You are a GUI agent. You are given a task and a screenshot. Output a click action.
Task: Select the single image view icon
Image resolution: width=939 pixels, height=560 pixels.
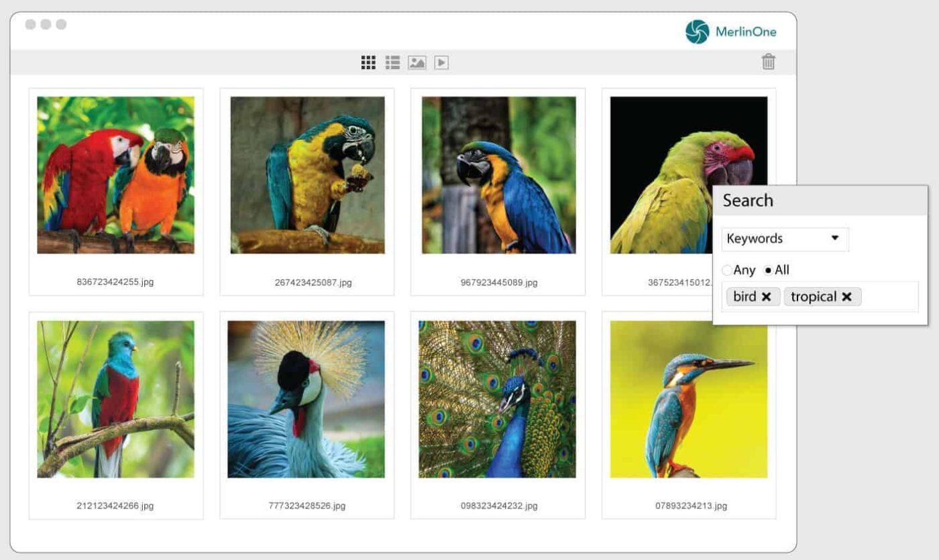417,62
